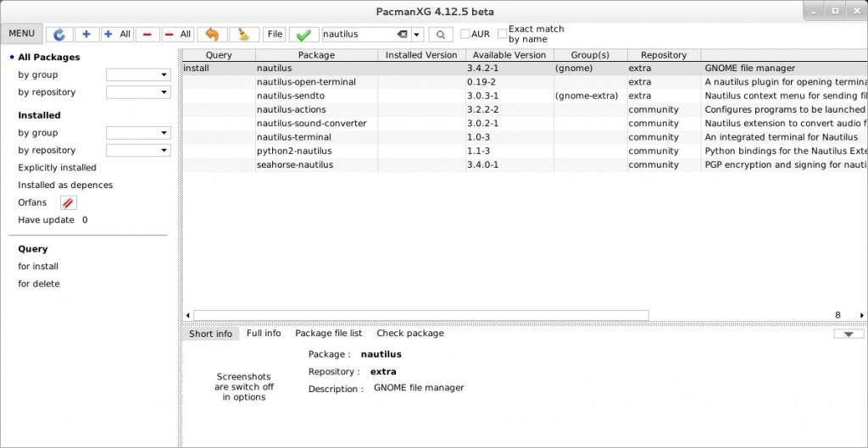Clear the nautilus search field text
This screenshot has height=448, width=868.
pyautogui.click(x=403, y=34)
